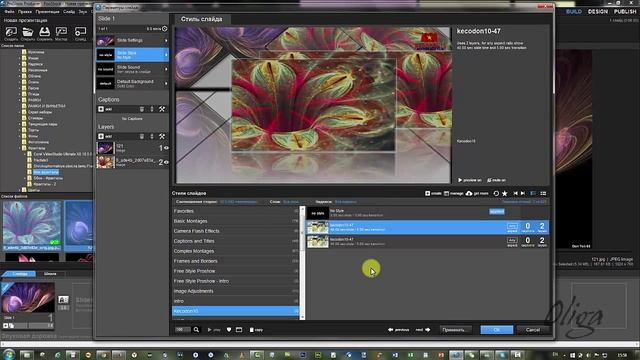Click the zoom value input field
The height and width of the screenshot is (360, 640).
(x=182, y=329)
